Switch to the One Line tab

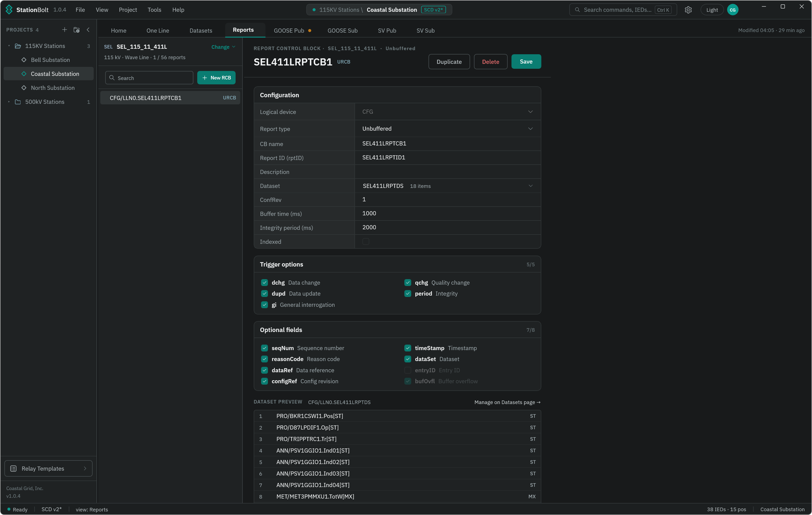point(158,30)
